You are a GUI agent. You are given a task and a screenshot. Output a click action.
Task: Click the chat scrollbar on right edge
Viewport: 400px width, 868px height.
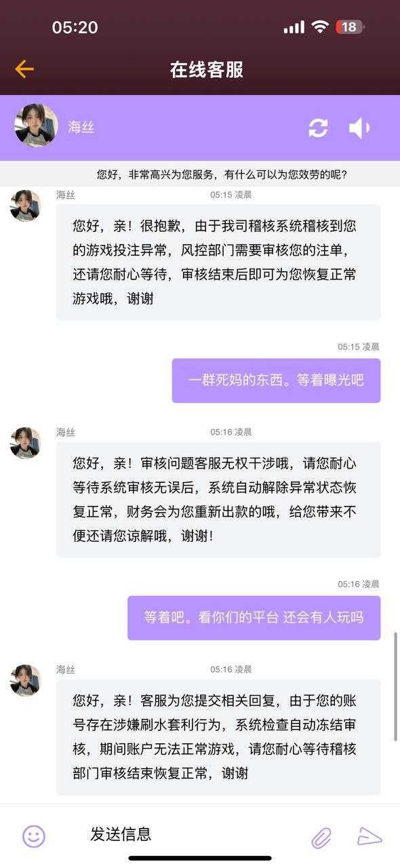point(397,686)
